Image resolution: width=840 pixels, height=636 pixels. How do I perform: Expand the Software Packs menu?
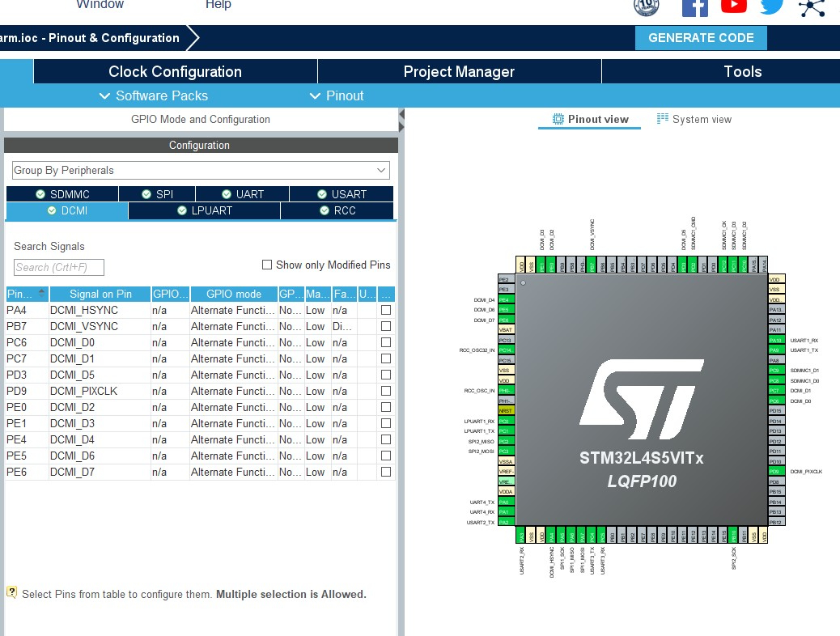pos(154,96)
